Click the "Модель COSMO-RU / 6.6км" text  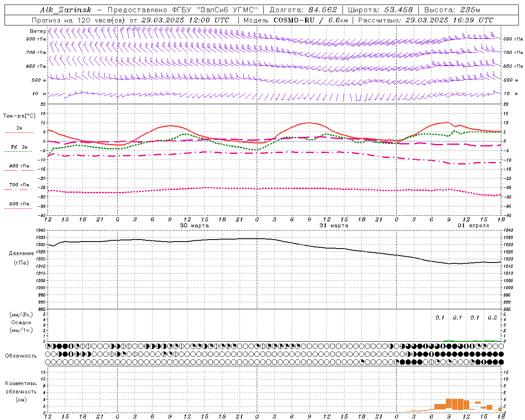click(x=295, y=20)
